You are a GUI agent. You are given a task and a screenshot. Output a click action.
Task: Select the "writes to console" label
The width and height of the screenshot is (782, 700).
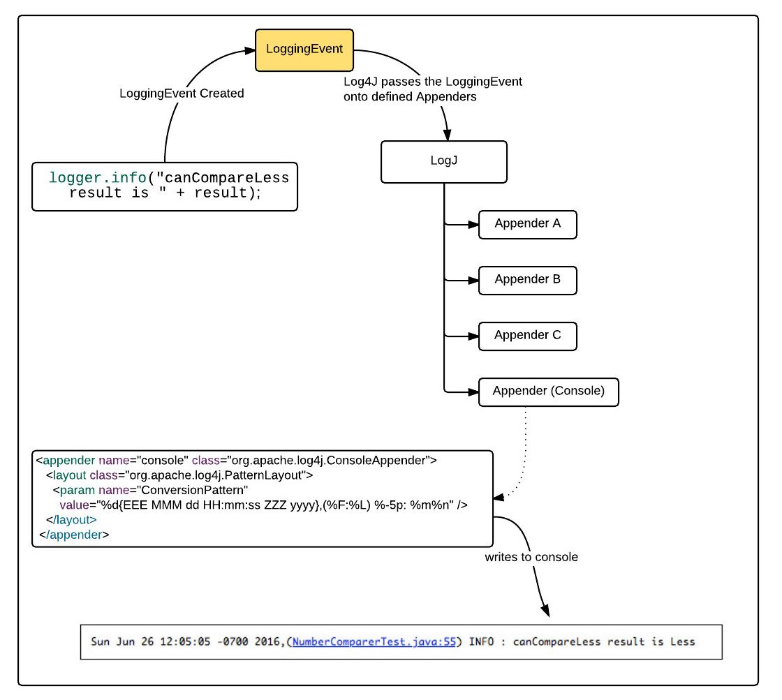530,558
